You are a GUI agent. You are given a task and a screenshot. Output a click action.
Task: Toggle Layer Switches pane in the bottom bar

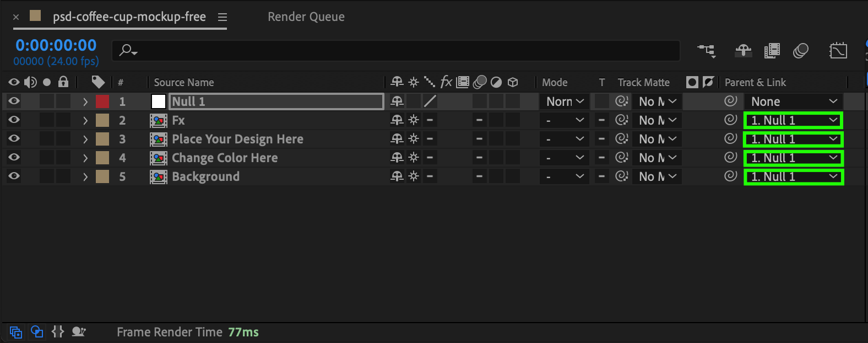click(x=16, y=332)
